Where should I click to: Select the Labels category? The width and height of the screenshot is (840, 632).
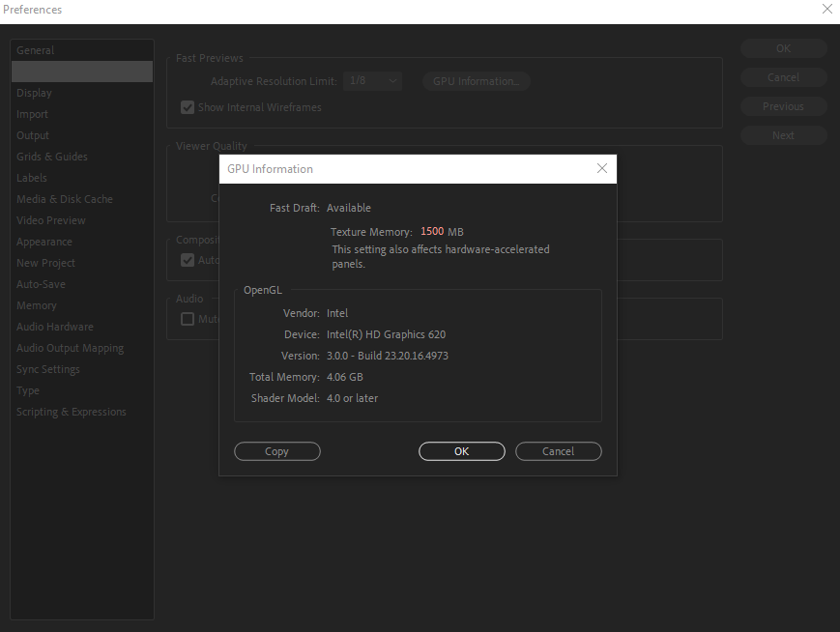31,178
